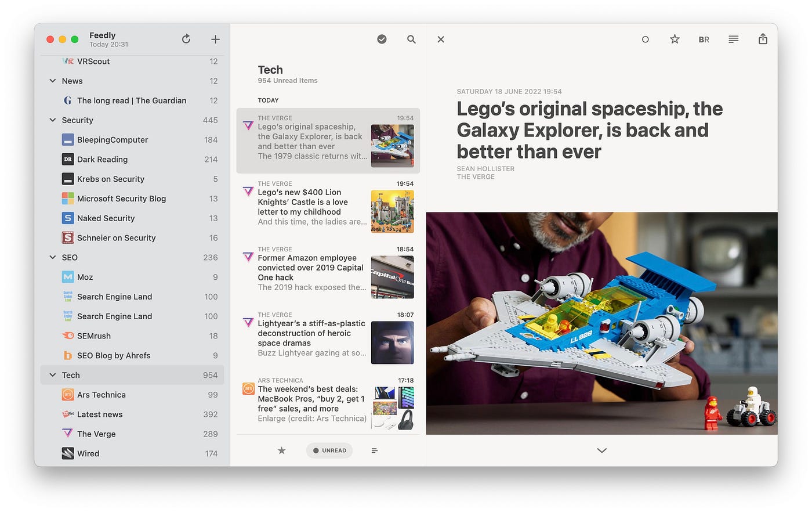Screen dimensions: 812x512
Task: Open The long read Guardian feed
Action: coord(132,100)
